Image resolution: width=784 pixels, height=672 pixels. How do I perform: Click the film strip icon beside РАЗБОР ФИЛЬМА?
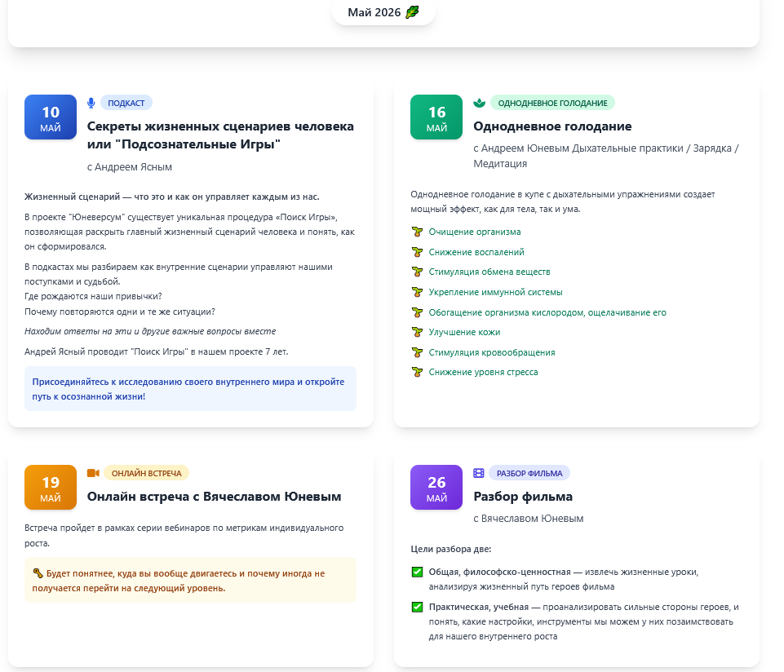(479, 473)
